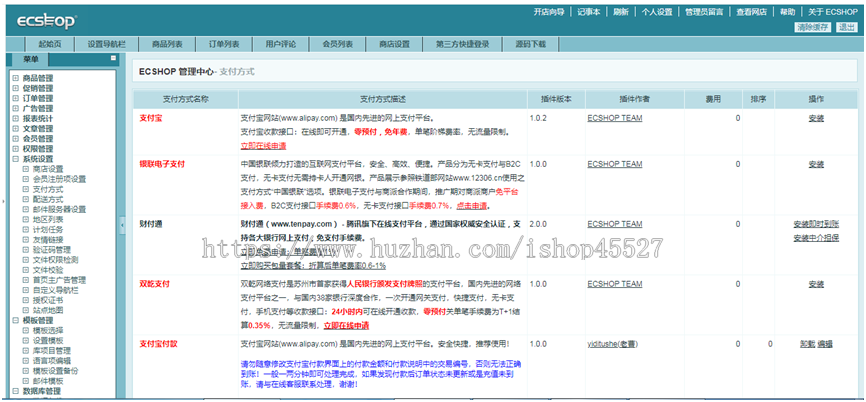Click 安装 for 银联电子支付
This screenshot has width=866, height=402.
click(x=816, y=164)
